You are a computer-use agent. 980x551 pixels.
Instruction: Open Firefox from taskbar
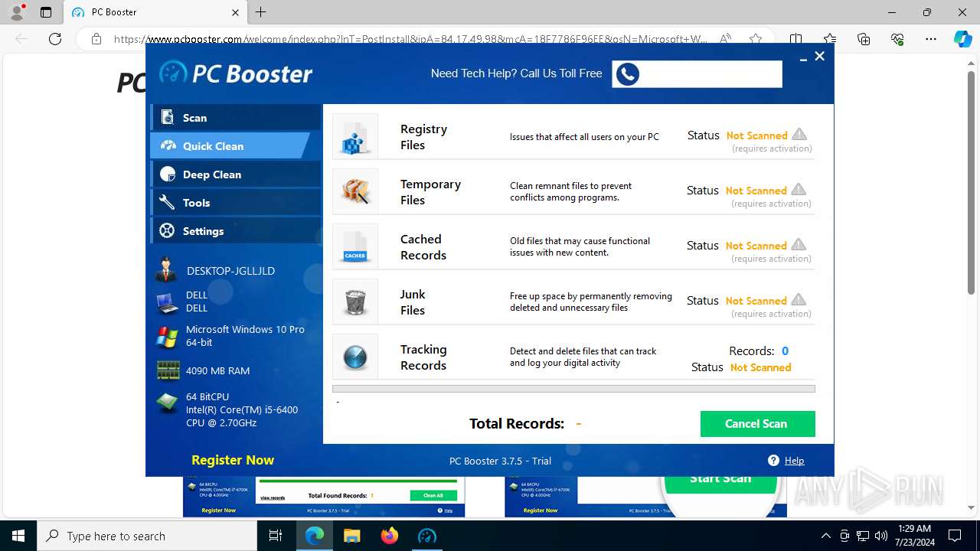(x=390, y=536)
